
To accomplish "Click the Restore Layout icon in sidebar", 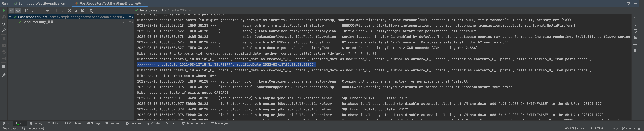I will click(4, 67).
